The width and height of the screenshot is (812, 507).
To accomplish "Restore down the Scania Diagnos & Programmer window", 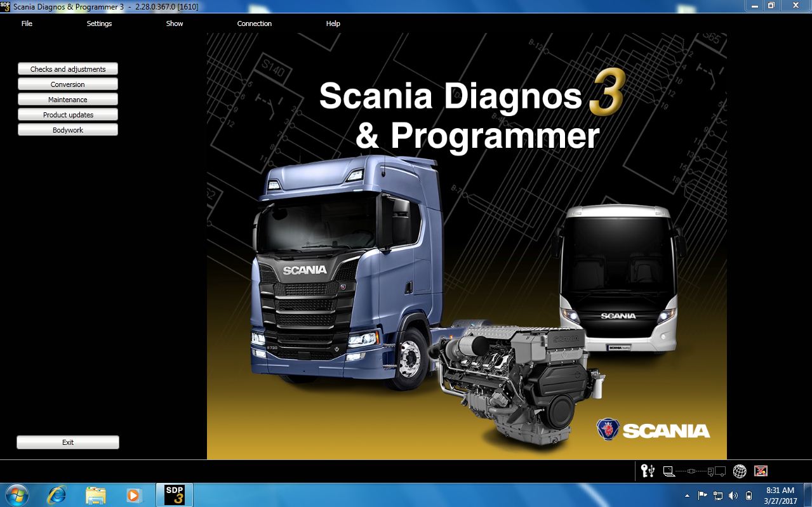I will click(771, 6).
